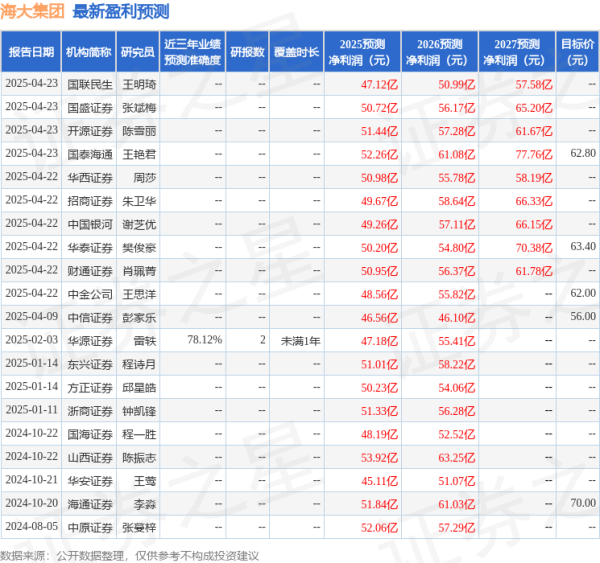This screenshot has height=563, width=600.
Task: Click target price 63.40
Action: pyautogui.click(x=583, y=246)
